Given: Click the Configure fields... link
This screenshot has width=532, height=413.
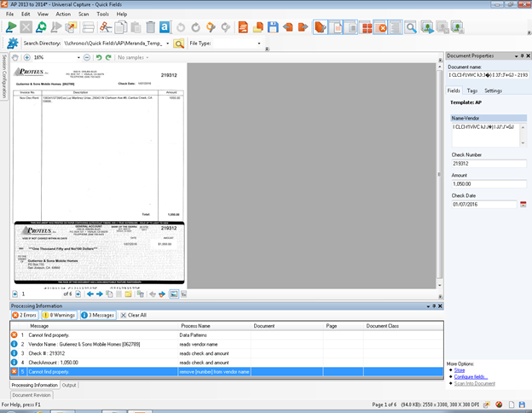Looking at the screenshot, I should pyautogui.click(x=471, y=377).
